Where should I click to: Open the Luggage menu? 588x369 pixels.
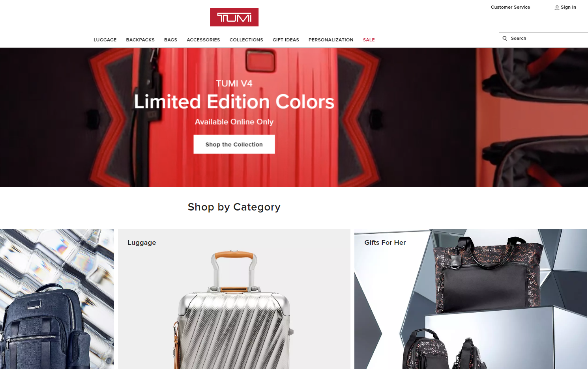[105, 40]
